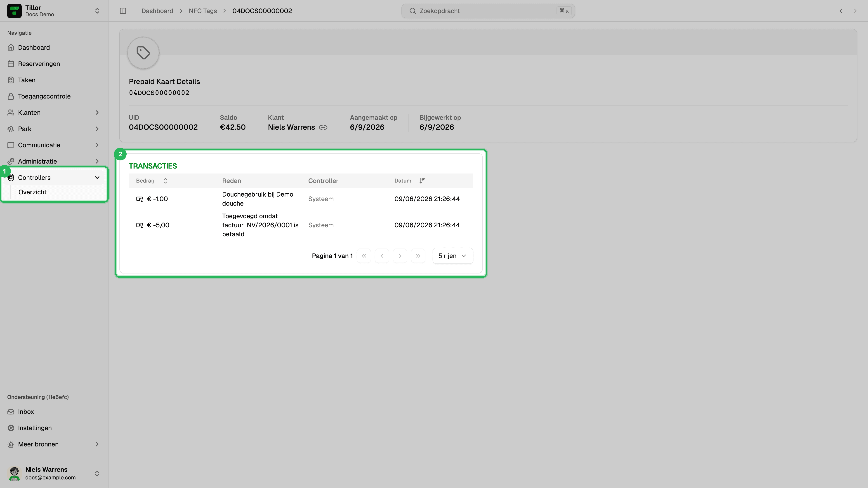868x488 pixels.
Task: Open Reserveringen in the sidebar
Action: click(x=54, y=64)
